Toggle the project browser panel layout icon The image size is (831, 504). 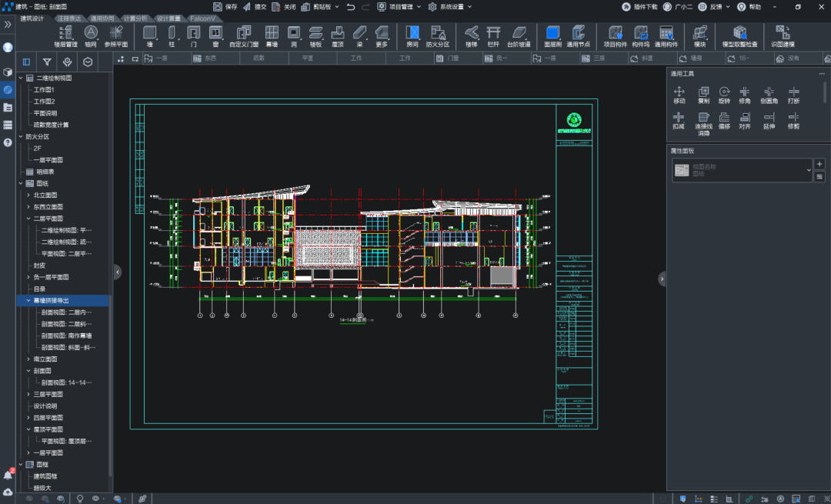tap(26, 62)
